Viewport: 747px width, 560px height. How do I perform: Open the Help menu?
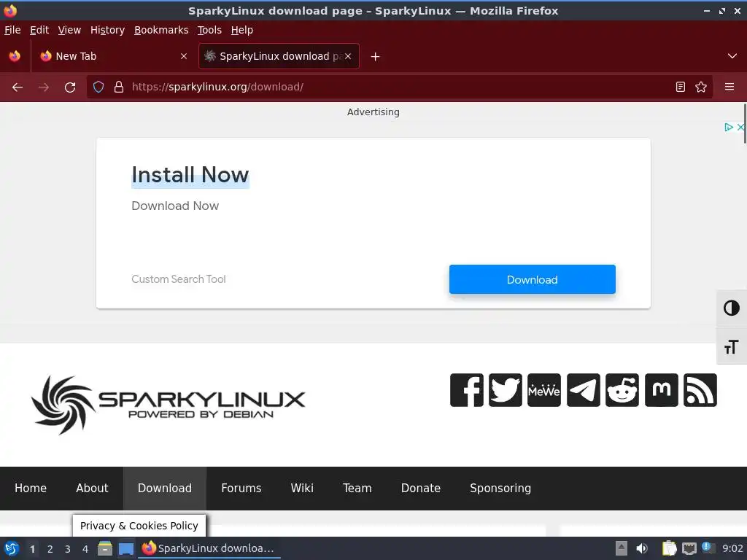[242, 30]
